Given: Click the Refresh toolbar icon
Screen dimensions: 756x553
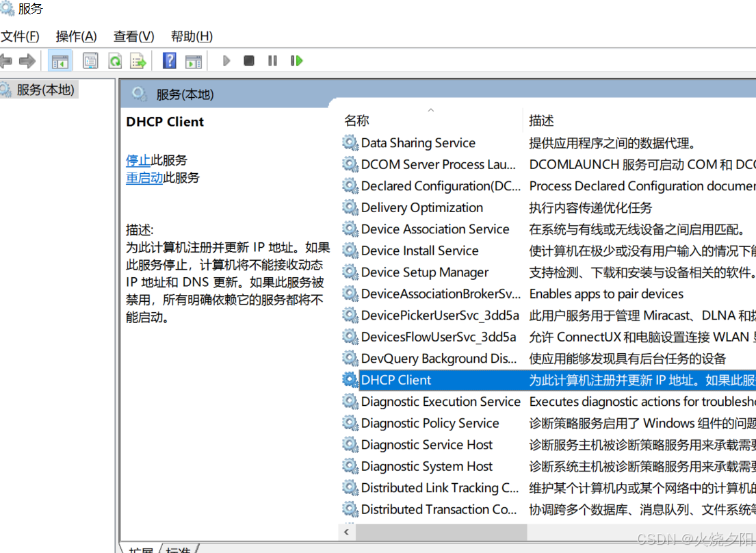Looking at the screenshot, I should pyautogui.click(x=115, y=61).
